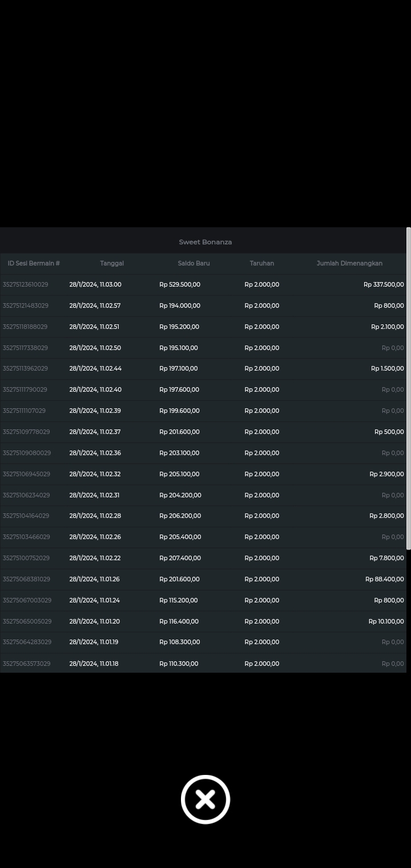Select session ID 35275118188029
The height and width of the screenshot is (868, 411).
coord(25,327)
